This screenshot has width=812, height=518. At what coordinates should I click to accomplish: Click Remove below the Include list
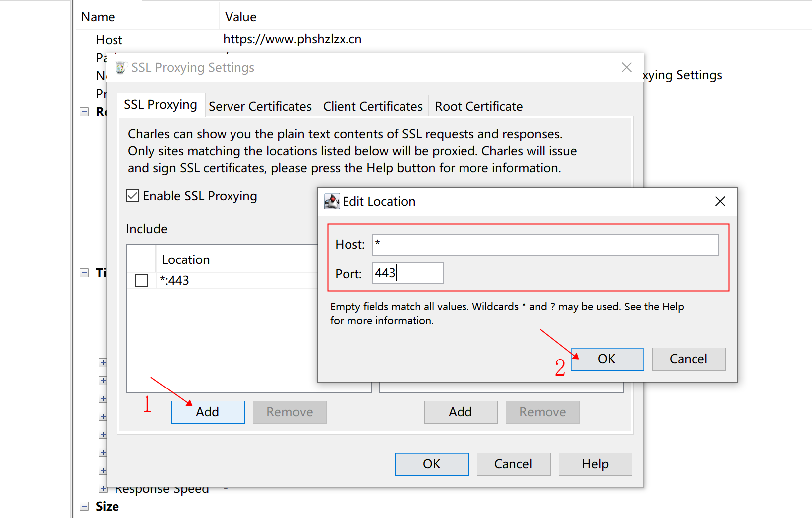289,412
